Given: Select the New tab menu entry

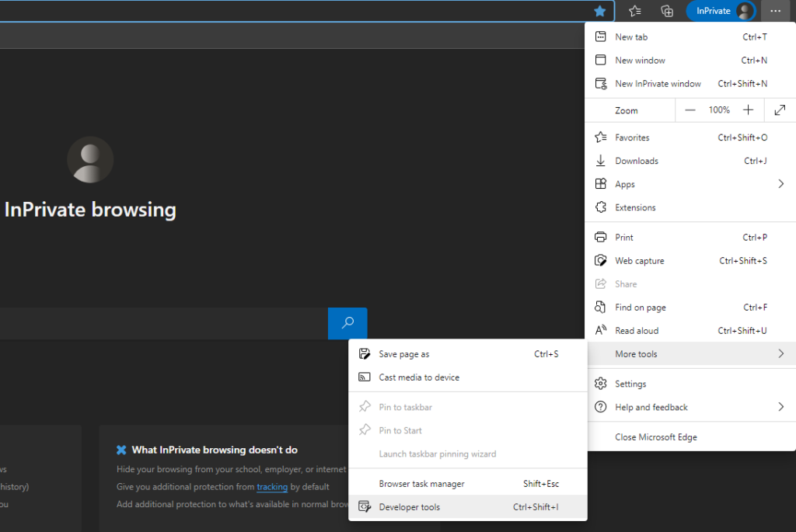Looking at the screenshot, I should tap(691, 37).
